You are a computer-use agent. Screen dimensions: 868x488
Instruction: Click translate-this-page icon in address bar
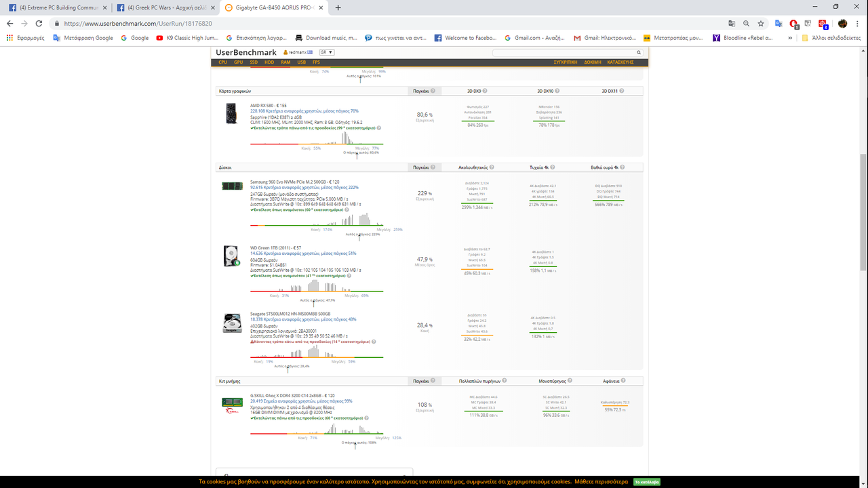732,23
